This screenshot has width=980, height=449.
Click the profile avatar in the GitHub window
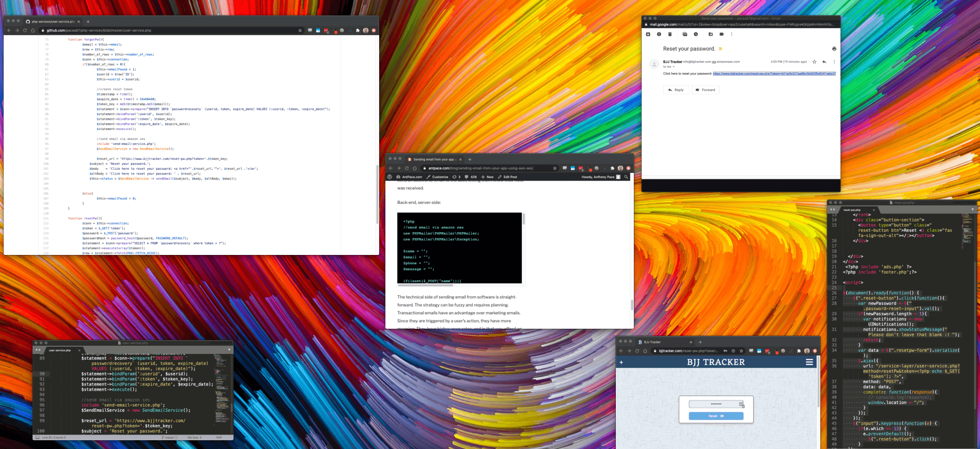pyautogui.click(x=366, y=30)
